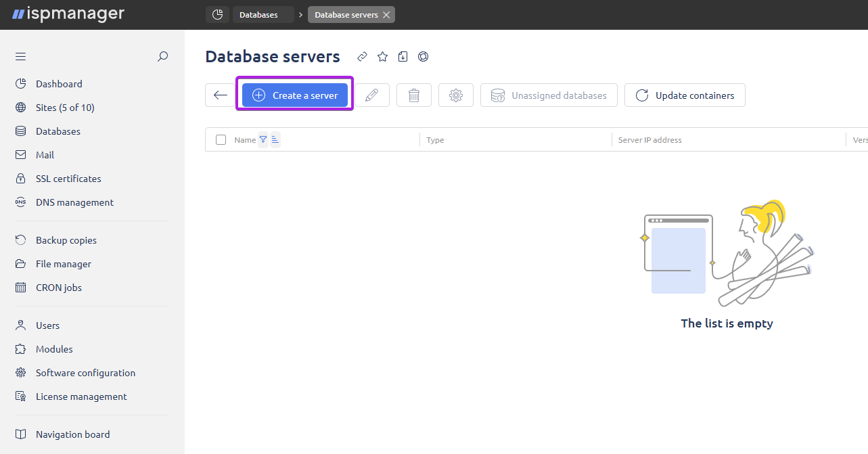This screenshot has height=454, width=868.
Task: Open the search magnifier in sidebar
Action: pyautogui.click(x=162, y=57)
